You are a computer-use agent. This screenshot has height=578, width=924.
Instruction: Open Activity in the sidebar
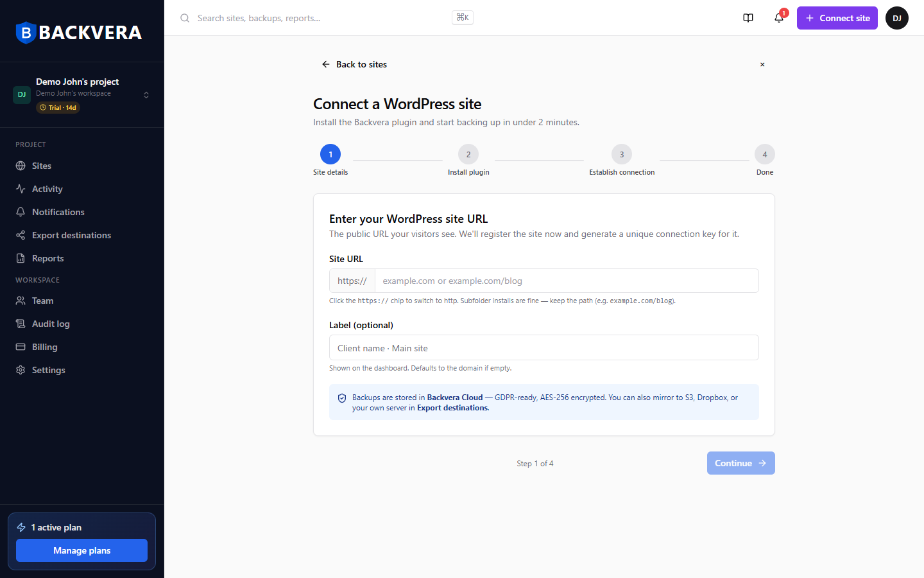[82, 189]
